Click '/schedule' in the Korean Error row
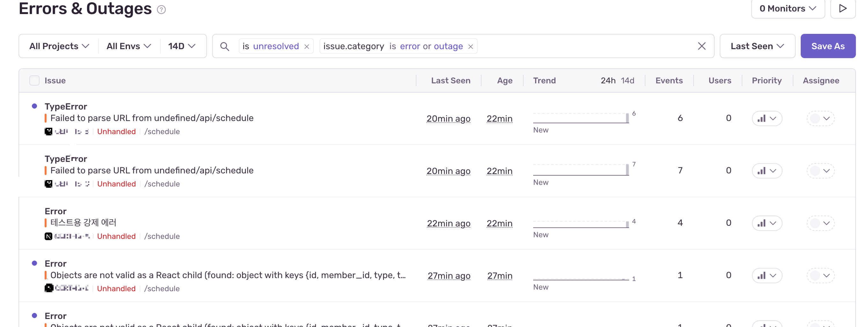868x327 pixels. 162,236
